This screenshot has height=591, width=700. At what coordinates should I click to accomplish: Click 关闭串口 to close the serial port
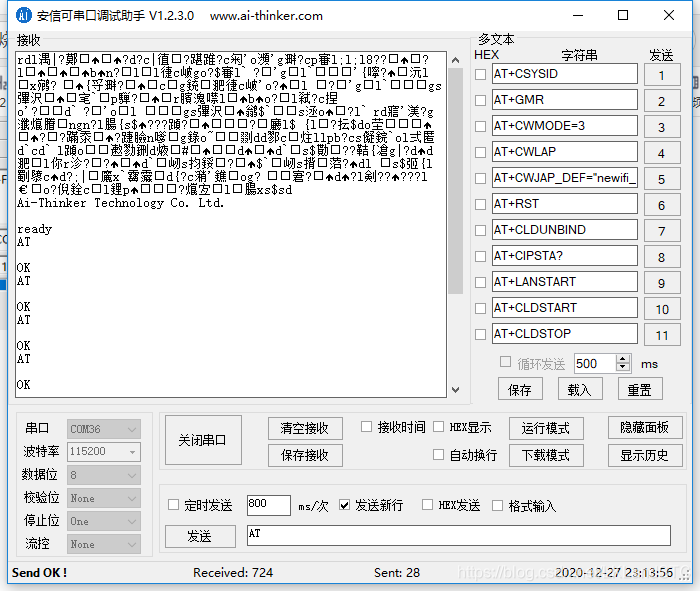point(203,440)
